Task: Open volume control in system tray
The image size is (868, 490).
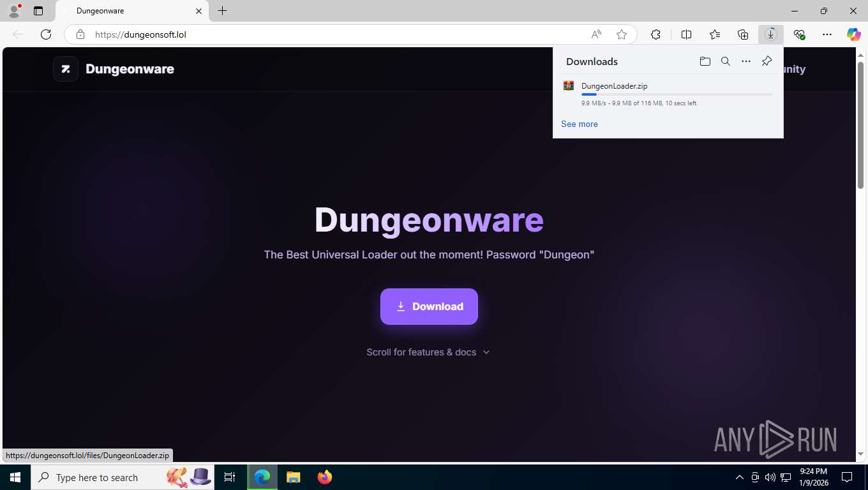Action: [x=770, y=477]
